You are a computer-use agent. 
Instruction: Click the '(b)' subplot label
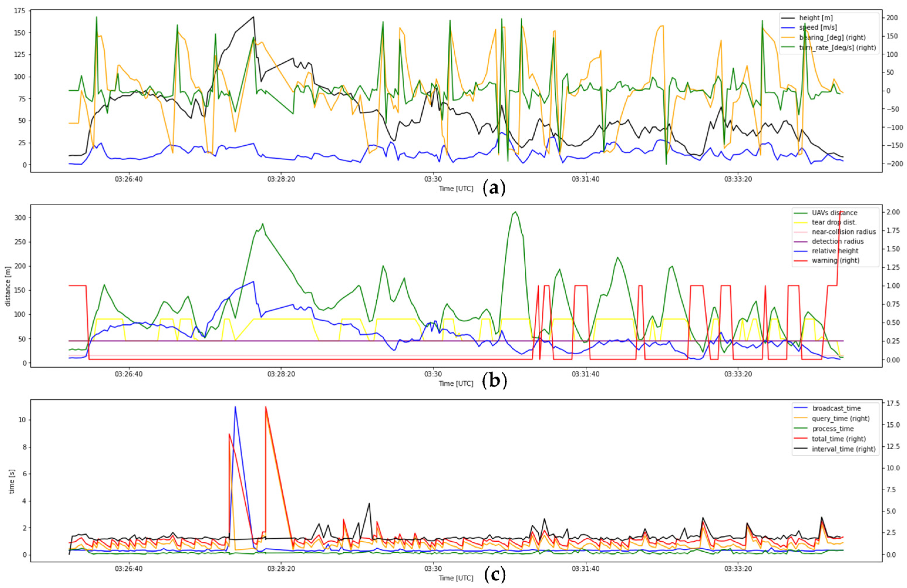(494, 381)
